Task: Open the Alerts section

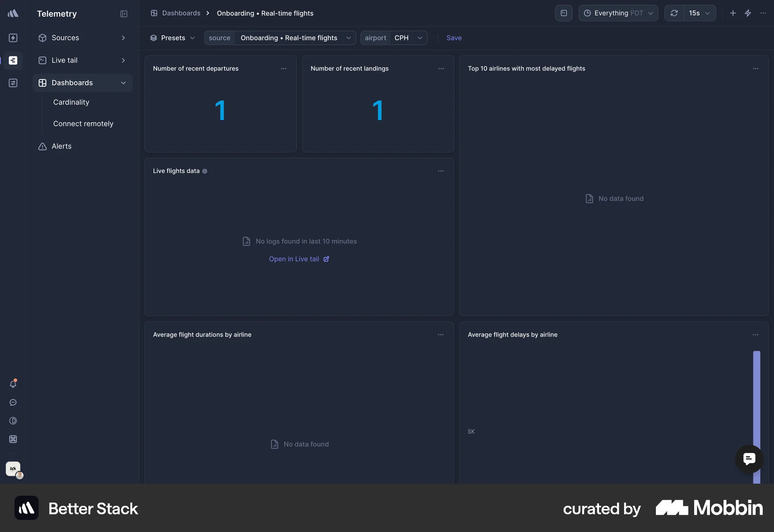Action: (x=61, y=146)
